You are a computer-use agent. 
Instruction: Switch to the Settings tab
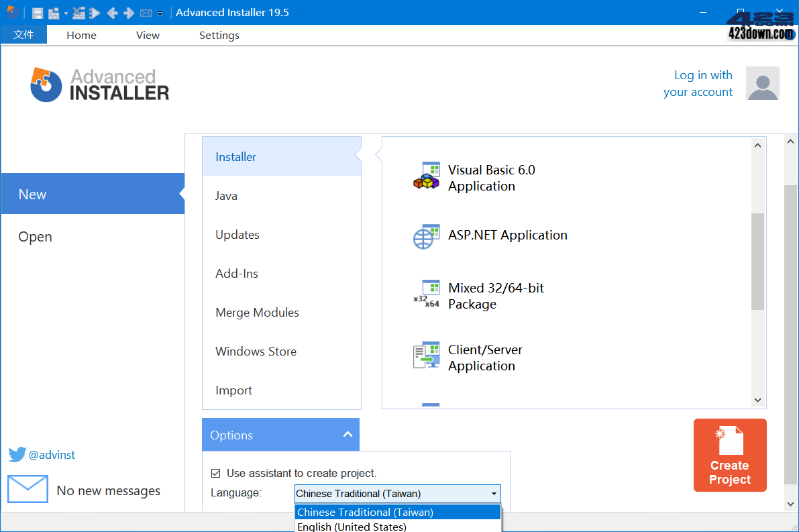219,35
